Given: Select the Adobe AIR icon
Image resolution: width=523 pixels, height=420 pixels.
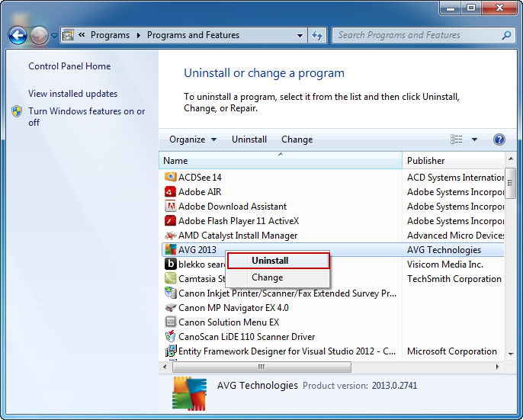Looking at the screenshot, I should pyautogui.click(x=170, y=191).
